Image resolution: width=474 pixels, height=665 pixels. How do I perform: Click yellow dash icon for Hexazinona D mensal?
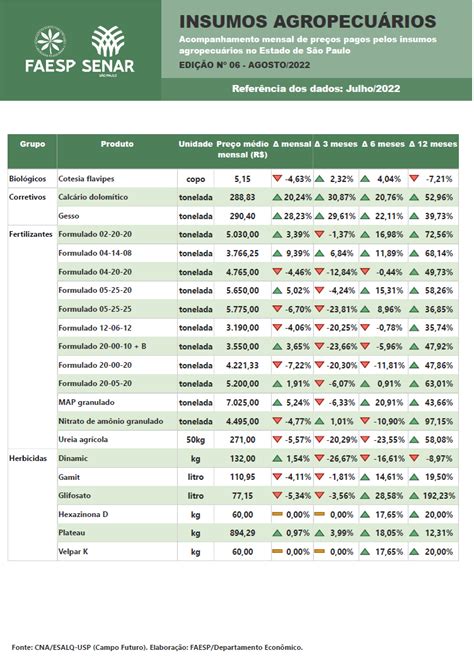[277, 514]
